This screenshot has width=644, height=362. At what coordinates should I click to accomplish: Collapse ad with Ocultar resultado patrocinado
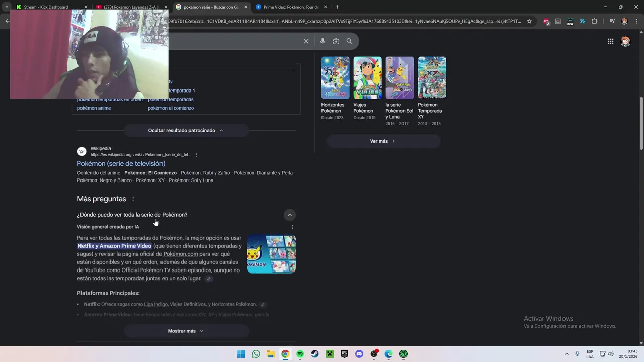click(186, 130)
